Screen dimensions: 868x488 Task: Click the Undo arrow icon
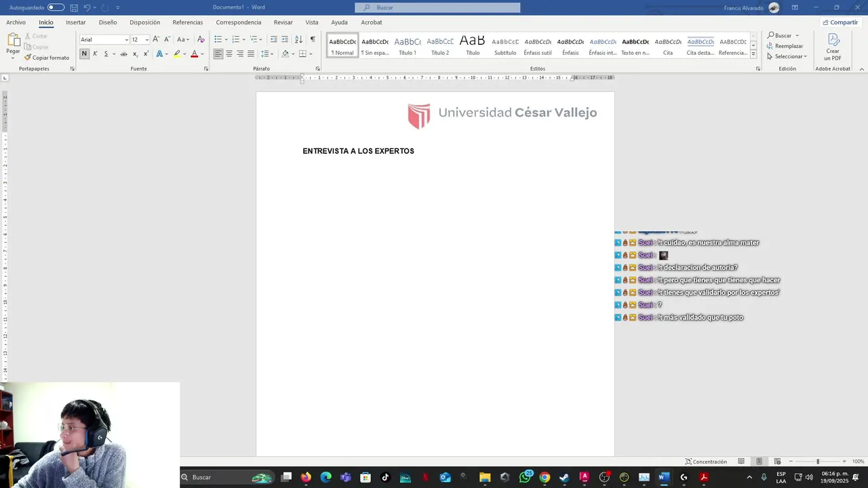coord(87,7)
